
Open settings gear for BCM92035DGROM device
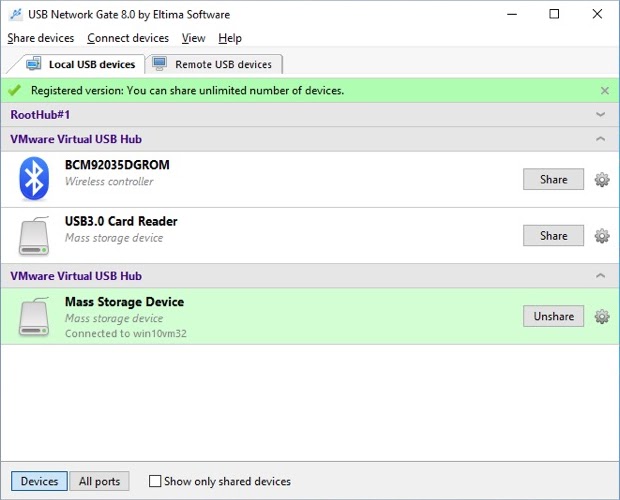pyautogui.click(x=602, y=179)
